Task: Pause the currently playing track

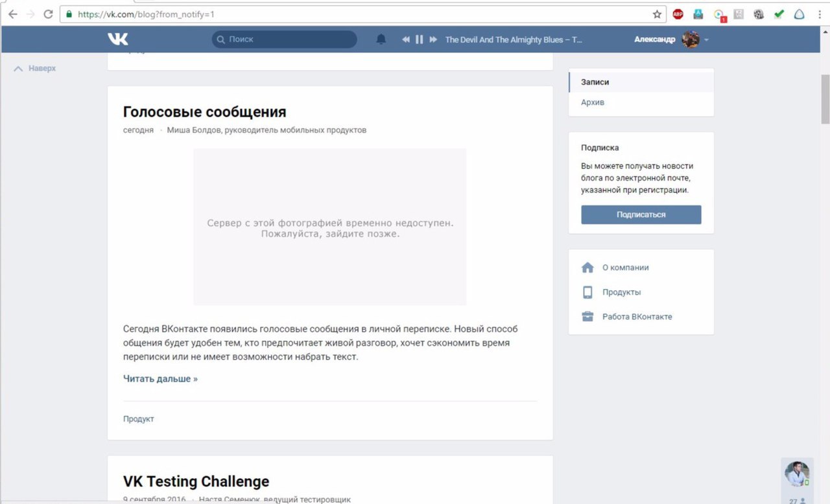Action: tap(420, 40)
